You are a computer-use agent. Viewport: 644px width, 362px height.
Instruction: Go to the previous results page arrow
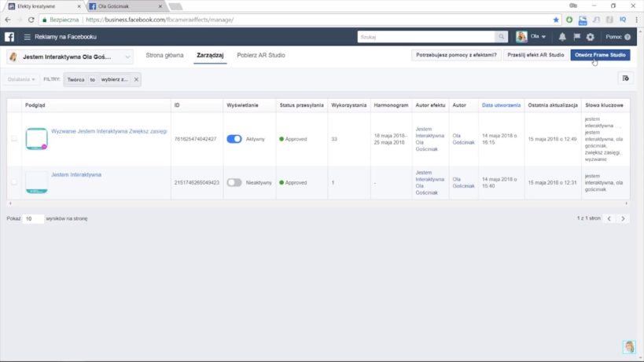[609, 218]
